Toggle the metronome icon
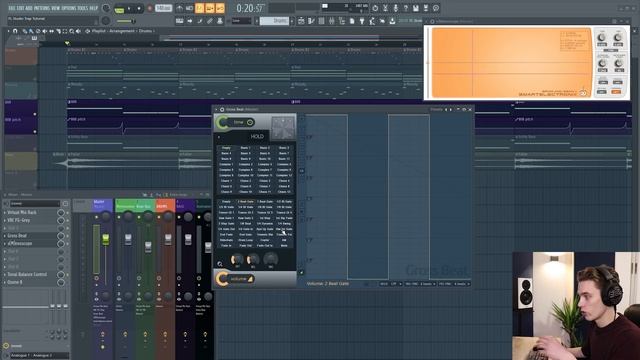640x360 pixels. [180, 8]
